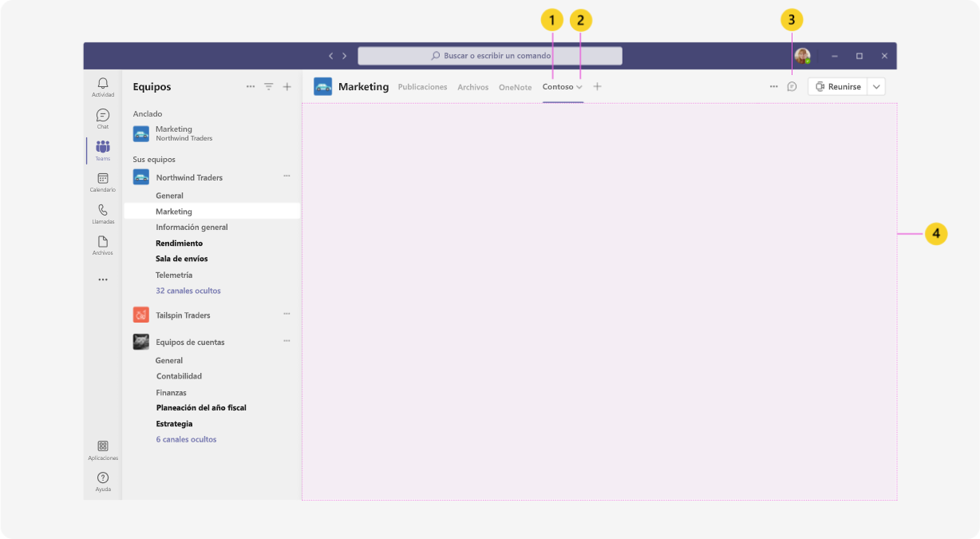This screenshot has width=980, height=539.
Task: Go back with the left arrow in title bar
Action: tap(331, 56)
